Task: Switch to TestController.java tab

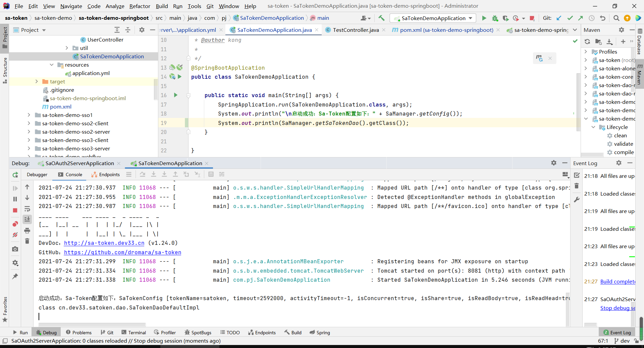Action: point(356,30)
